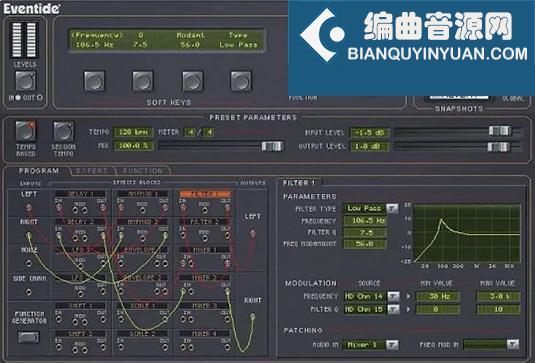Click the Scale 1 IN jack
The height and width of the screenshot is (363, 535).
pyautogui.click(x=121, y=319)
